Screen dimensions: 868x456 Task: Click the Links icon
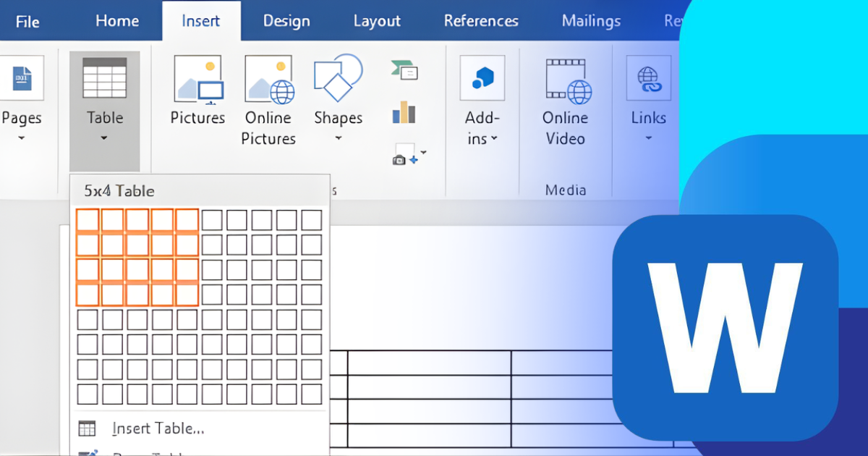point(648,78)
